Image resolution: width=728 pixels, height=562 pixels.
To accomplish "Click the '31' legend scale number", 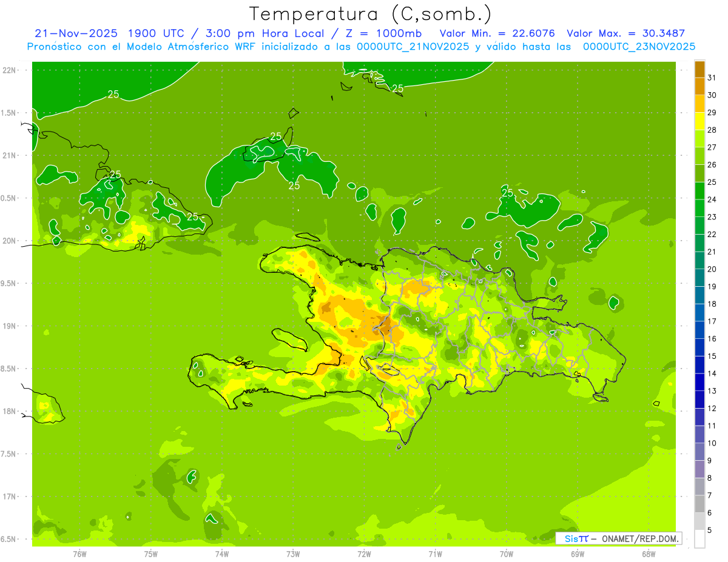I will (x=712, y=78).
